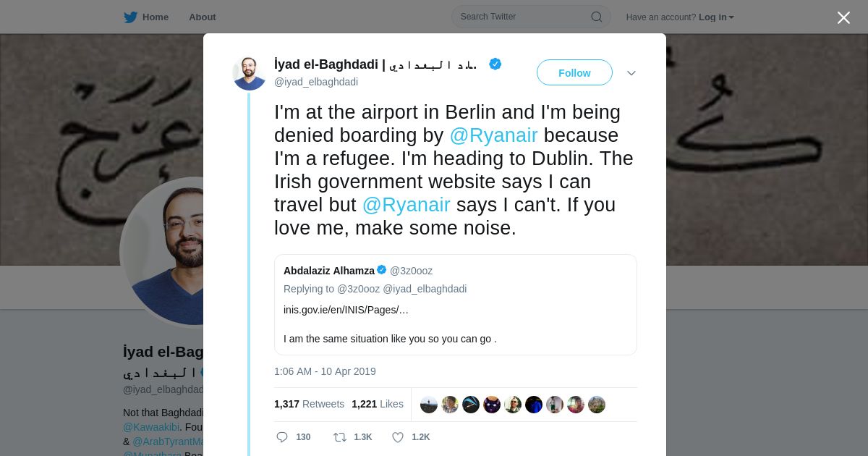The height and width of the screenshot is (456, 868).
Task: Open the About menu item
Action: (x=203, y=17)
